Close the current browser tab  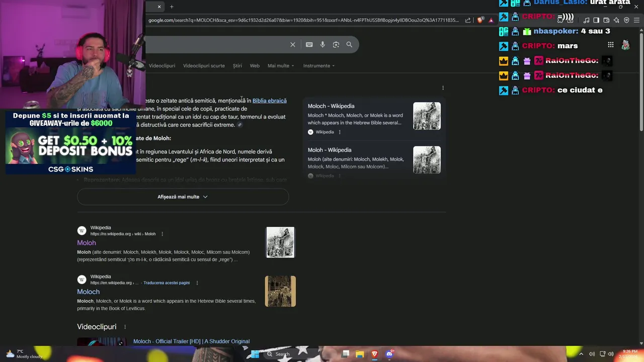click(x=159, y=7)
